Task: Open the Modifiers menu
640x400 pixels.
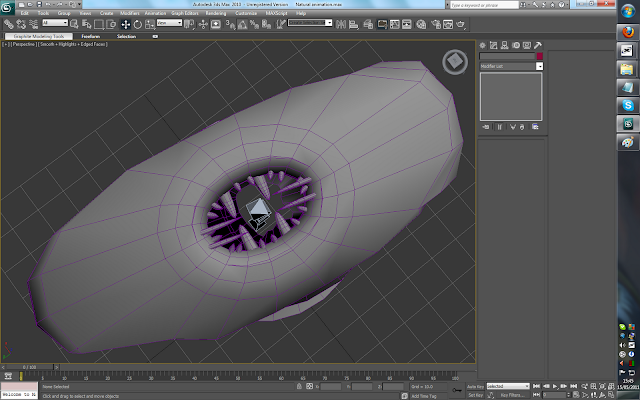Action: pos(129,13)
